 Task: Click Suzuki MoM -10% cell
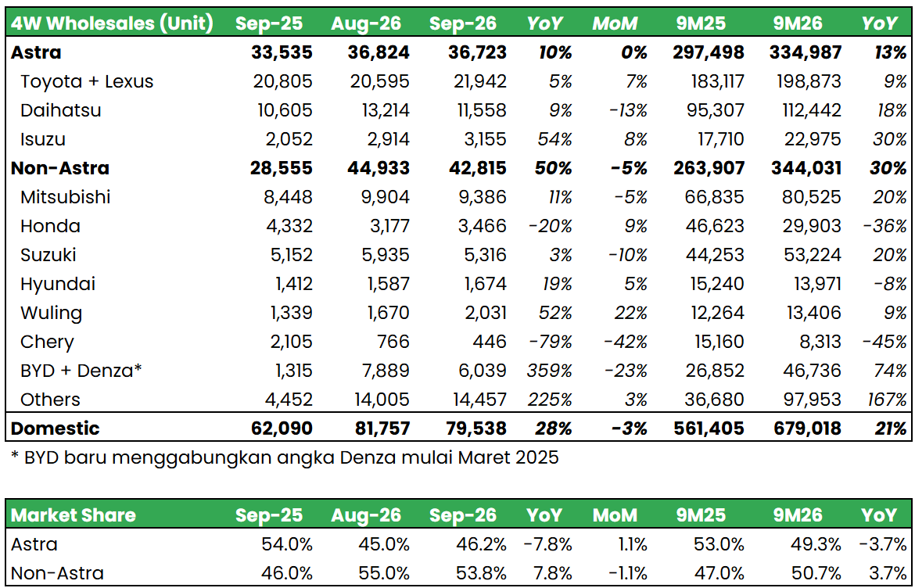point(628,255)
